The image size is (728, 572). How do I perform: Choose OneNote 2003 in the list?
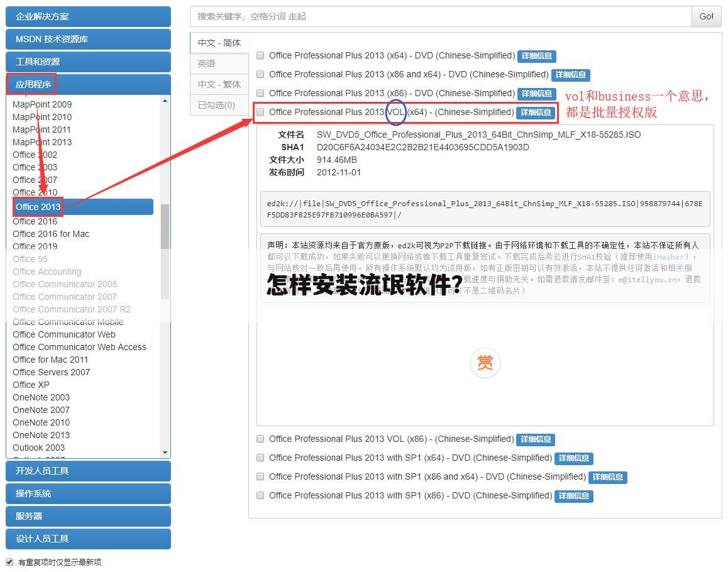(x=41, y=397)
